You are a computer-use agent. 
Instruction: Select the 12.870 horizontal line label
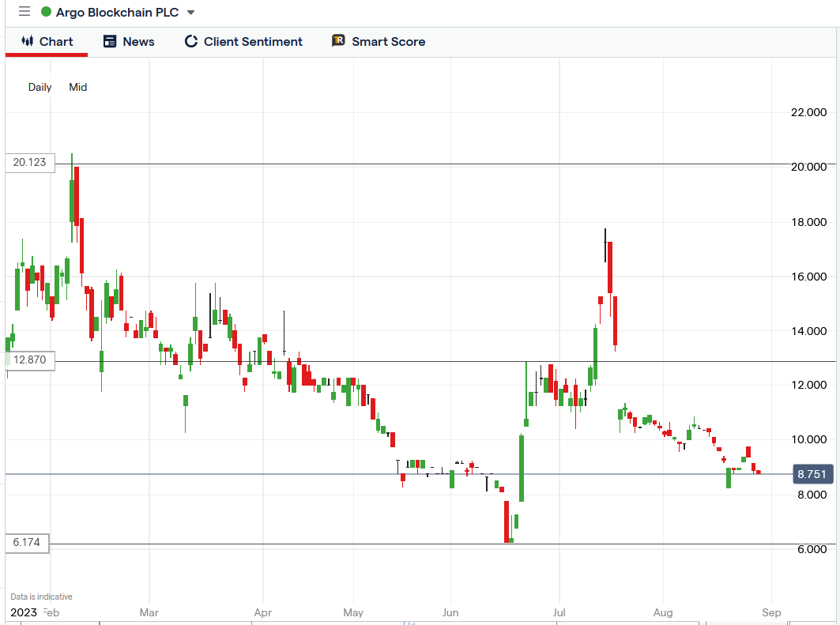point(30,360)
